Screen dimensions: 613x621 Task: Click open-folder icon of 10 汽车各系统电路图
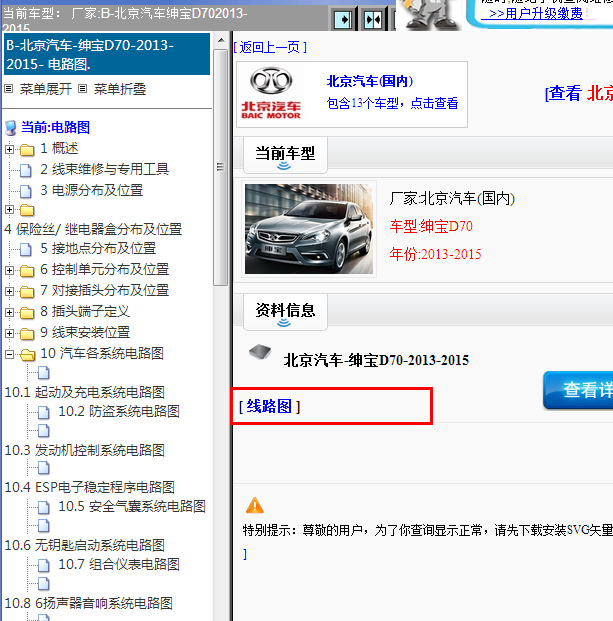point(27,354)
